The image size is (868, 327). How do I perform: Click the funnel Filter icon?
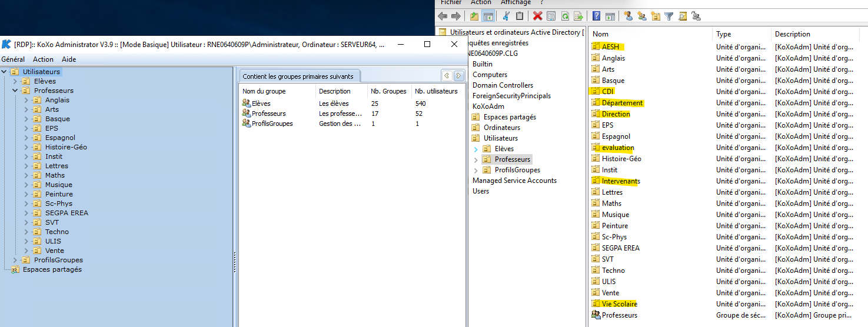[669, 16]
